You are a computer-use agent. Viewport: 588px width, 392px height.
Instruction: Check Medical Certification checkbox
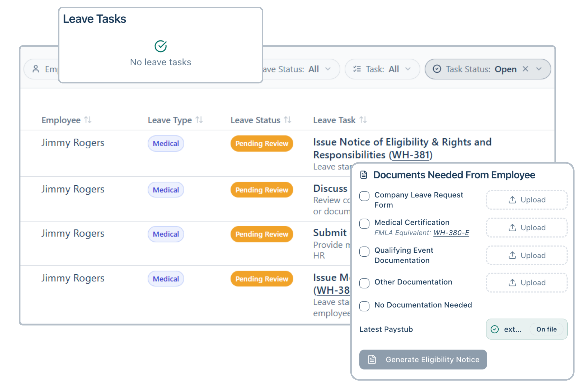click(x=364, y=224)
